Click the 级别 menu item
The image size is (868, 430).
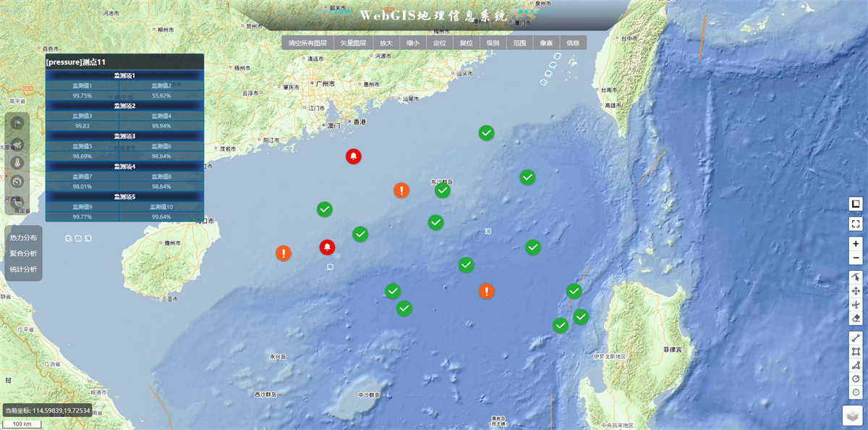tap(493, 43)
